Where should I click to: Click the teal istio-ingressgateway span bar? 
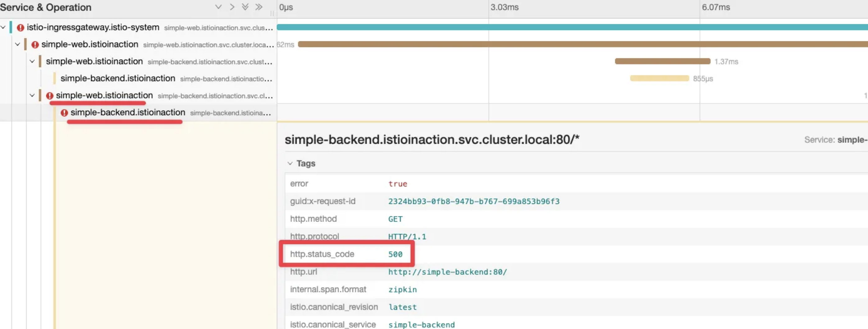(x=572, y=27)
